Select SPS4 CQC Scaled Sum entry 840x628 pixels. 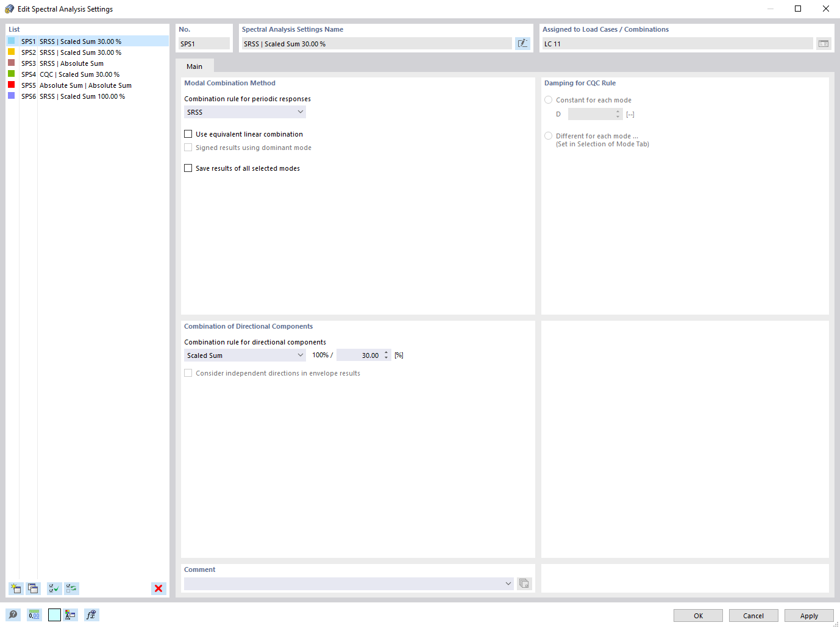(x=79, y=74)
